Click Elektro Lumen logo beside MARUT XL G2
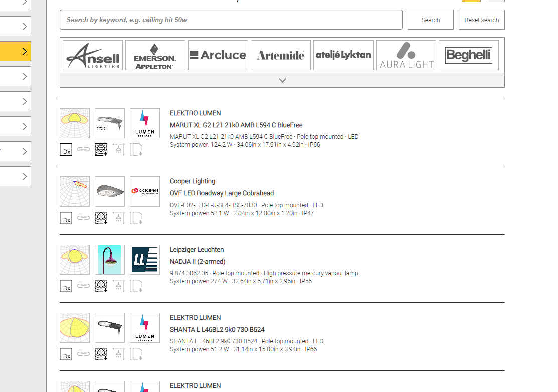 pos(145,123)
